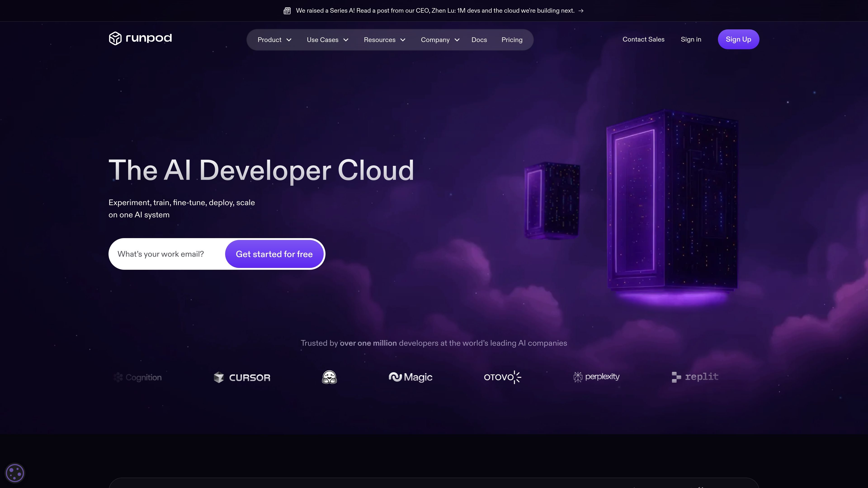The height and width of the screenshot is (488, 868).
Task: Focus the work email input field
Action: click(x=167, y=254)
